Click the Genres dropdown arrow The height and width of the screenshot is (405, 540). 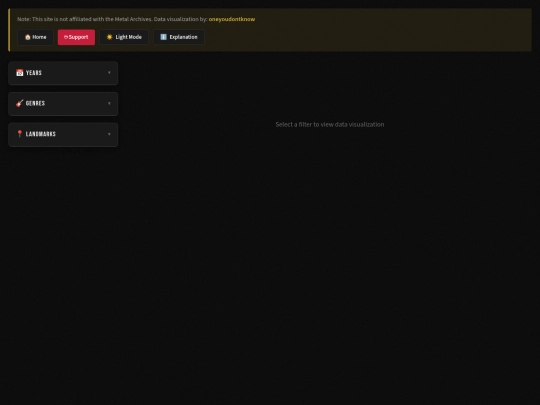pyautogui.click(x=109, y=103)
